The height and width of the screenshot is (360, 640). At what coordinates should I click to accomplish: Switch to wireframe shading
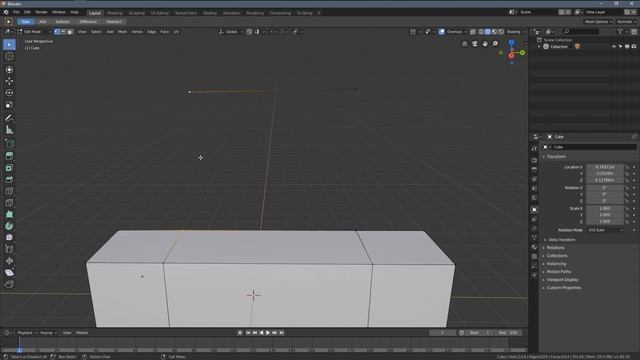(481, 32)
